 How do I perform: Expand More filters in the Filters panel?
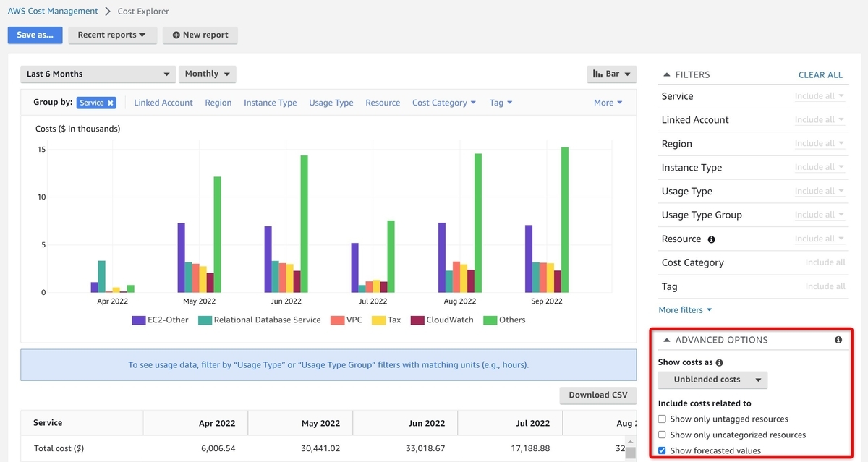click(x=684, y=309)
